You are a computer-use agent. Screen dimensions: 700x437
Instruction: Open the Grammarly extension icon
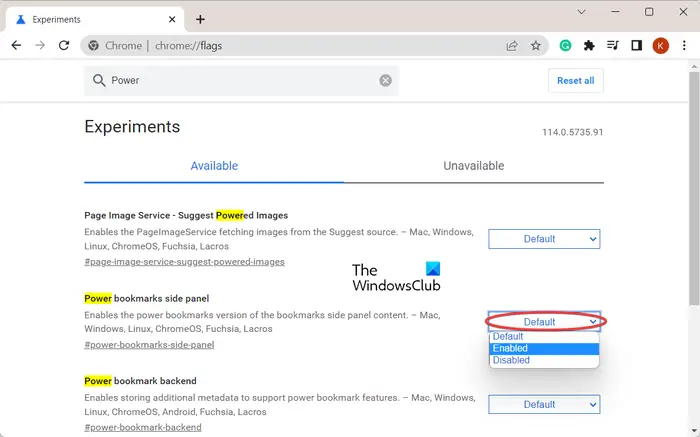pyautogui.click(x=565, y=46)
